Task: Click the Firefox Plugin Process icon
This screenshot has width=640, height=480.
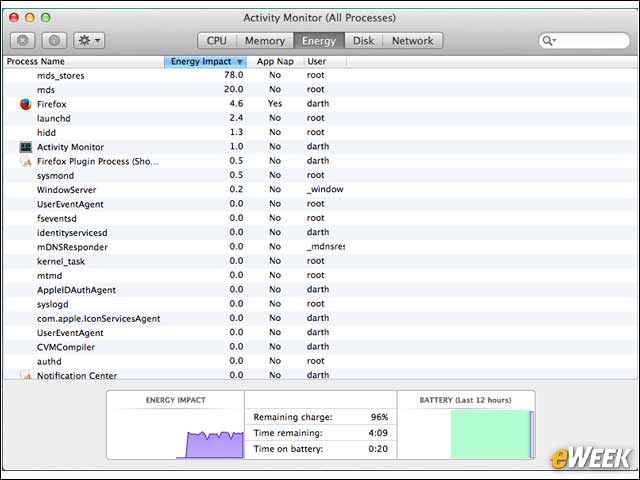Action: [x=25, y=161]
